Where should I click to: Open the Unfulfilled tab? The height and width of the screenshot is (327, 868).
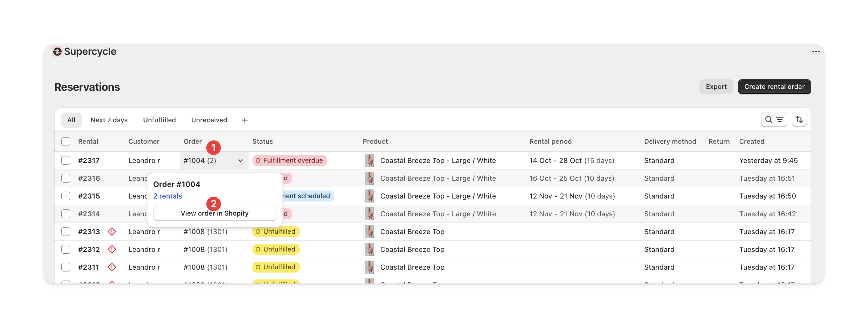(160, 120)
